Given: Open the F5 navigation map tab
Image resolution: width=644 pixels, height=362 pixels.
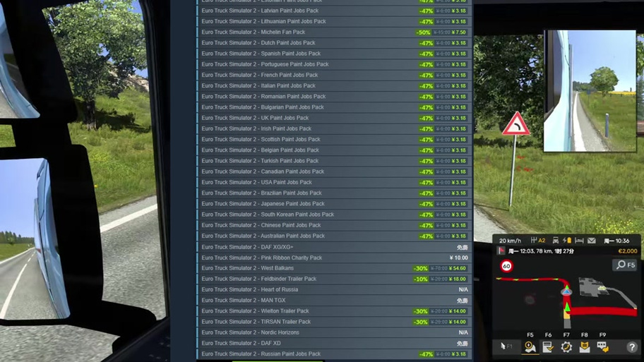Looking at the screenshot, I should tap(530, 346).
